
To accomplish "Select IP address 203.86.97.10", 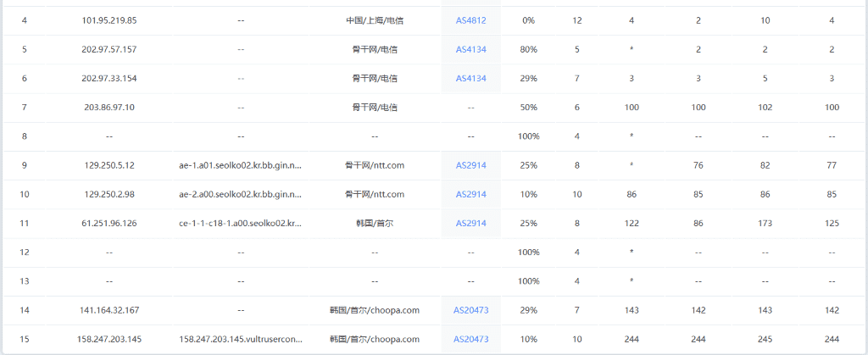I will tap(109, 108).
